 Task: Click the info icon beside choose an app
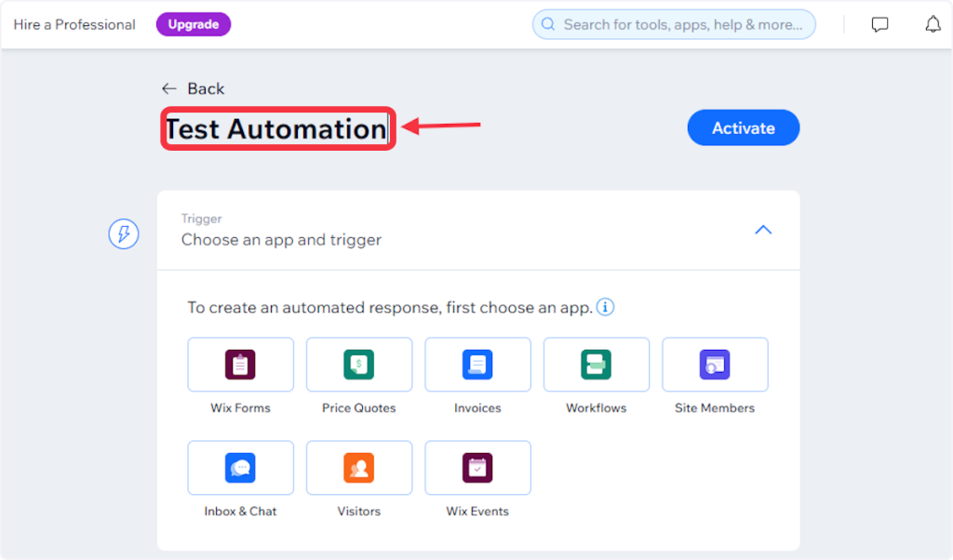tap(605, 307)
